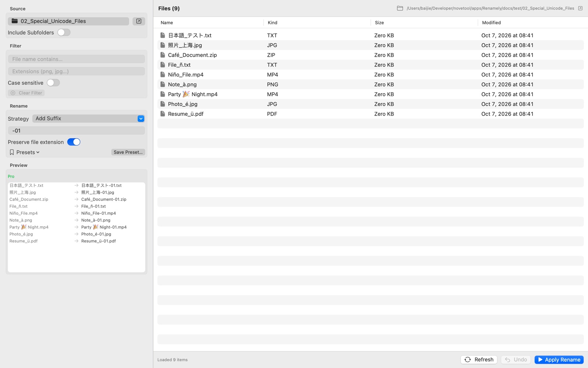588x368 pixels.
Task: Click the folder icon in Source field
Action: tap(15, 21)
